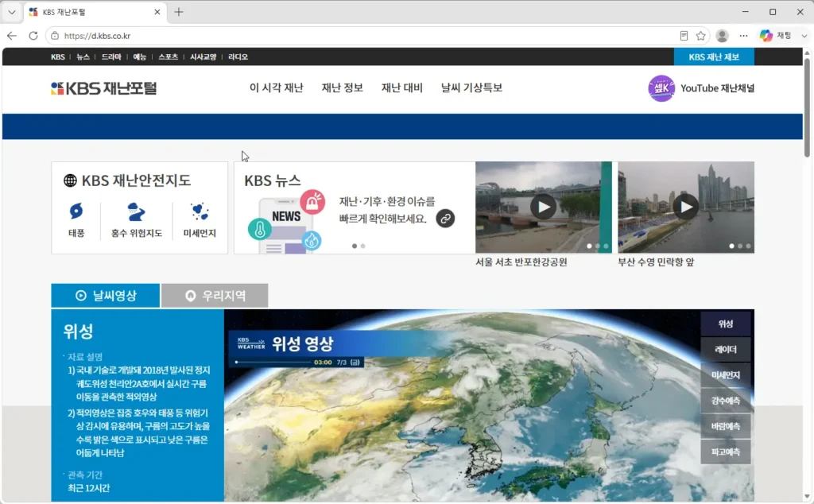Select the 파고예측 video button
The image size is (814, 504).
click(725, 452)
